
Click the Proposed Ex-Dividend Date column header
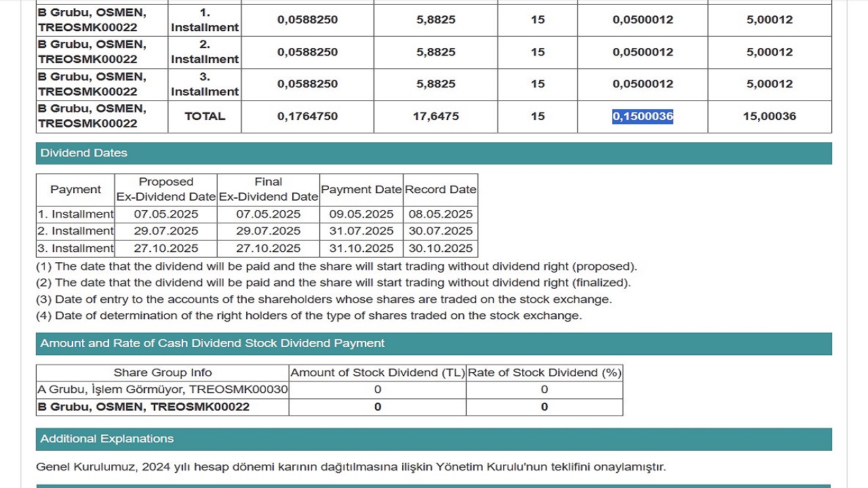point(166,190)
